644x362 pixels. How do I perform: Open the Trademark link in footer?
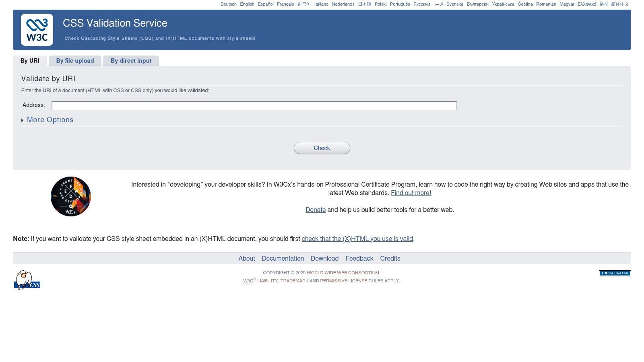(294, 281)
